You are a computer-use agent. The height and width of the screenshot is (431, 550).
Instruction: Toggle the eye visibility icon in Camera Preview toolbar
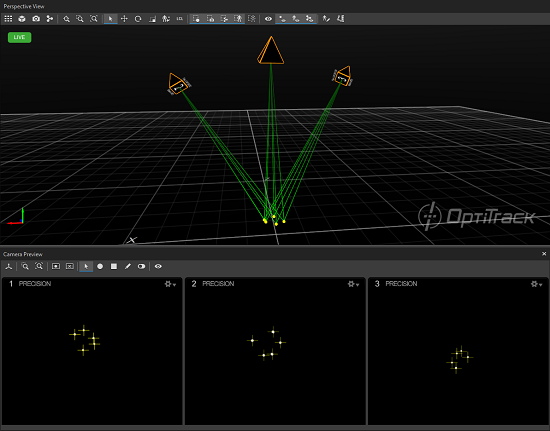158,267
